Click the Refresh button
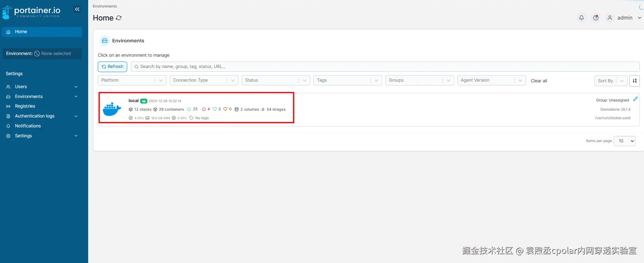The width and height of the screenshot is (644, 263). (112, 67)
